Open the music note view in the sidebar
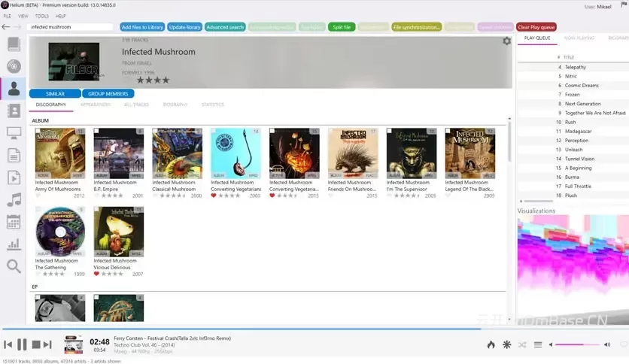 coord(14,199)
